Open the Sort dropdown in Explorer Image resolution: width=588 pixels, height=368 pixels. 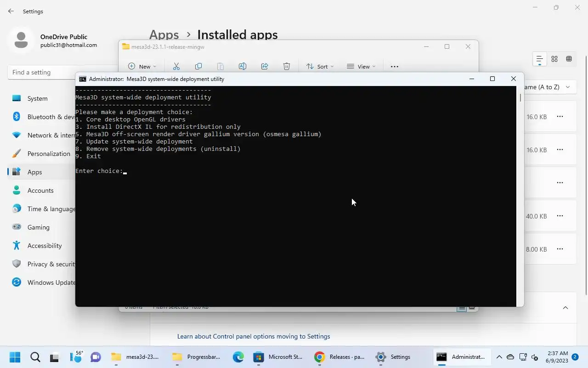pyautogui.click(x=320, y=66)
